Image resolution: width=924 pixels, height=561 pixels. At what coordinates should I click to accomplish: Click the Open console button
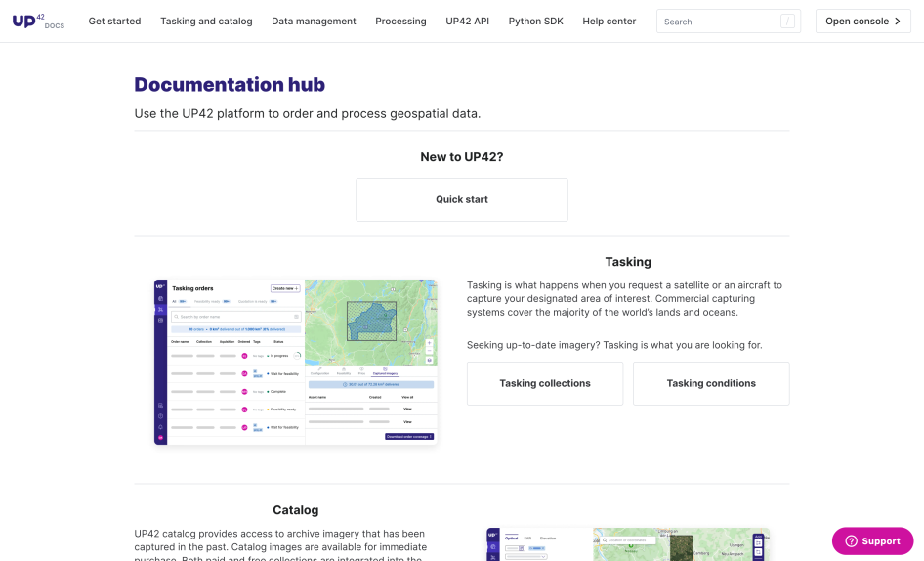coord(863,22)
